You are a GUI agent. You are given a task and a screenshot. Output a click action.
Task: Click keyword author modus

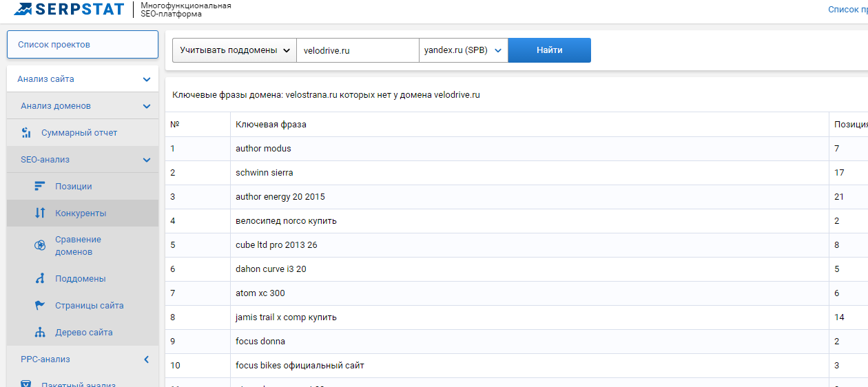pyautogui.click(x=263, y=149)
